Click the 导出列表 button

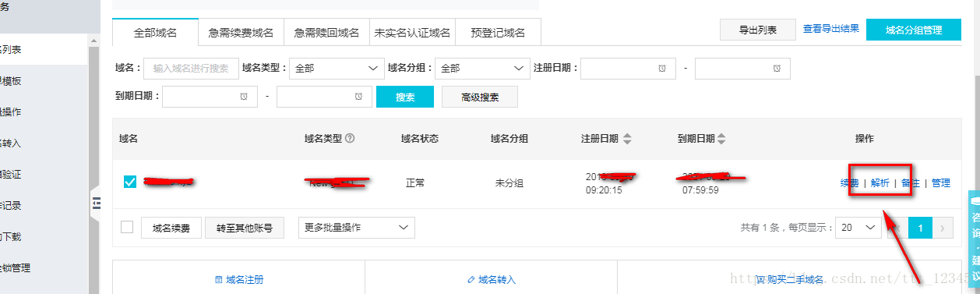pyautogui.click(x=758, y=30)
